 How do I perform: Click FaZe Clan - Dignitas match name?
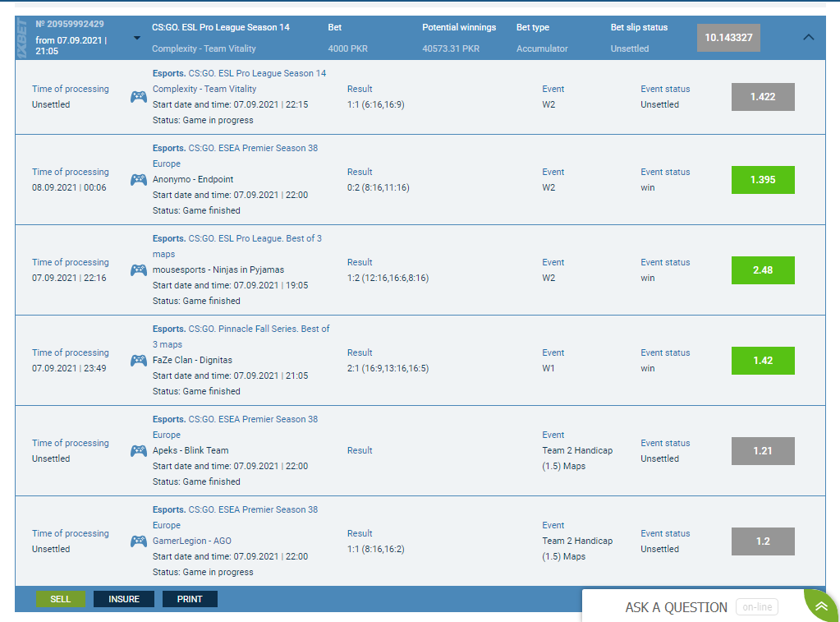[x=192, y=361]
